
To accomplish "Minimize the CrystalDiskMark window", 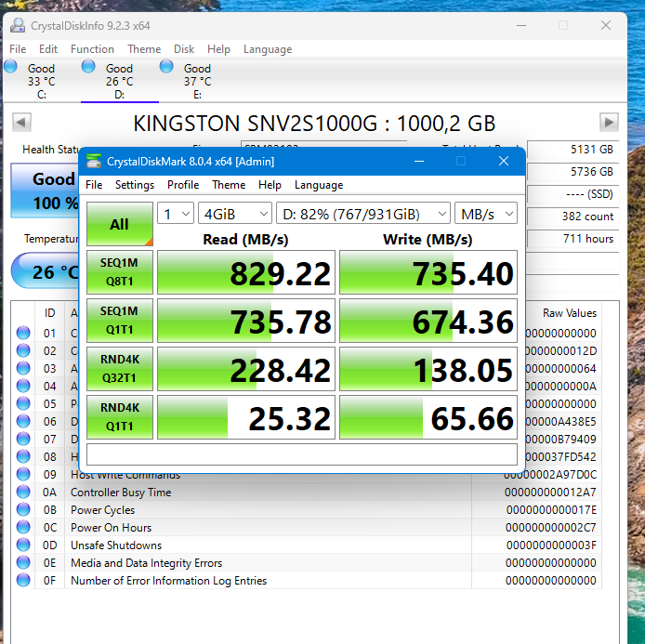I will pyautogui.click(x=419, y=161).
